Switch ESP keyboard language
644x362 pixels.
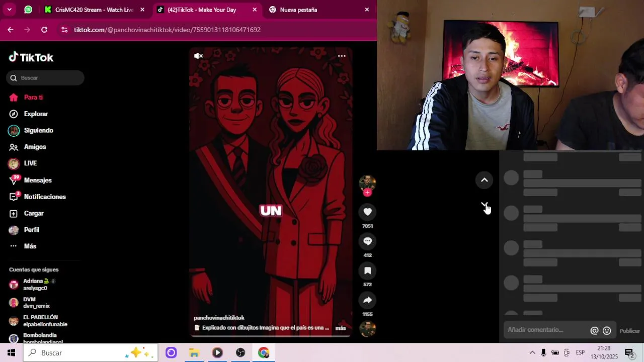coord(580,353)
